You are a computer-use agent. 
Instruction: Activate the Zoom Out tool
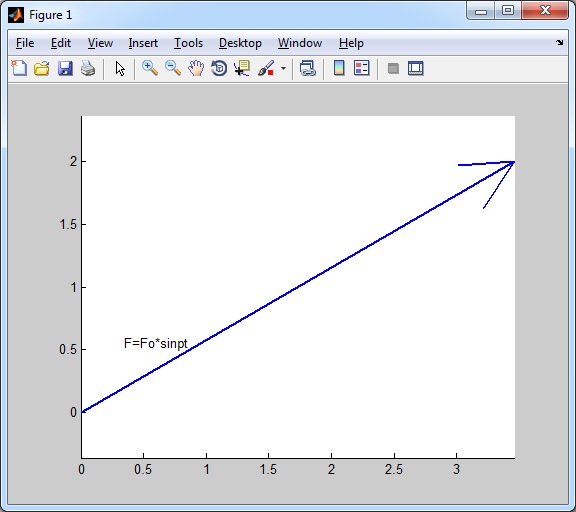click(x=173, y=68)
